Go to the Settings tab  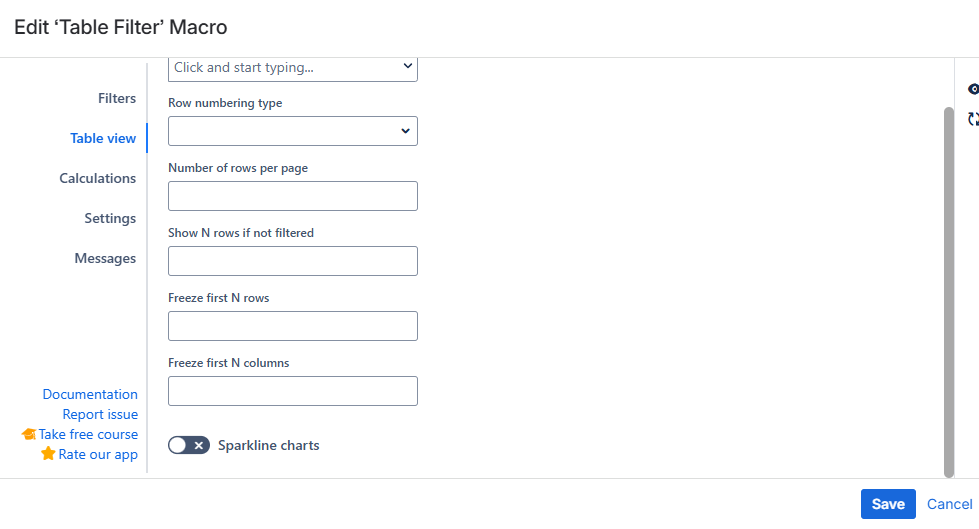click(110, 218)
